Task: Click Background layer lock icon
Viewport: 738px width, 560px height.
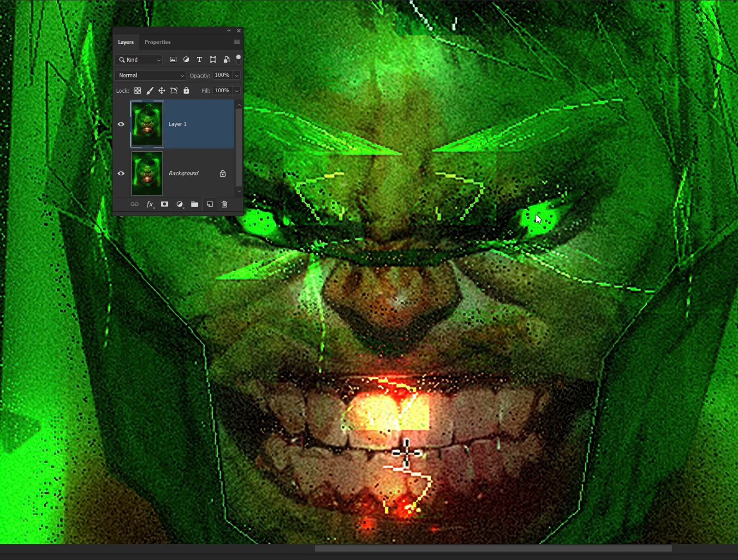Action: coord(223,173)
